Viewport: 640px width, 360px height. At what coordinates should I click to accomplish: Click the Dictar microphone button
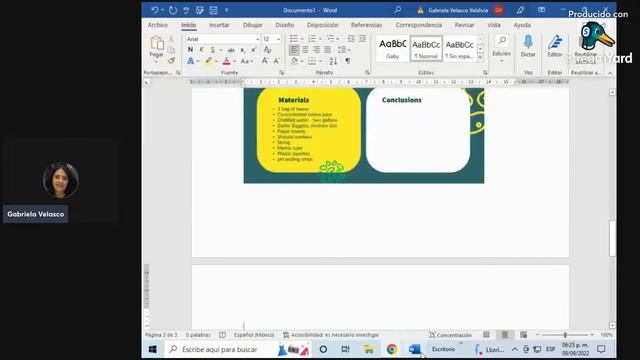click(528, 46)
